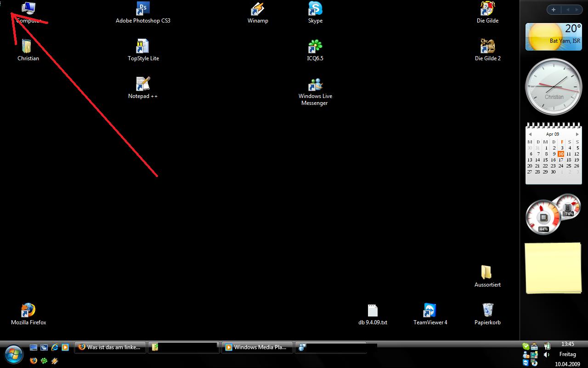
Task: Click the sidebar next gadgets page arrow
Action: pyautogui.click(x=577, y=10)
